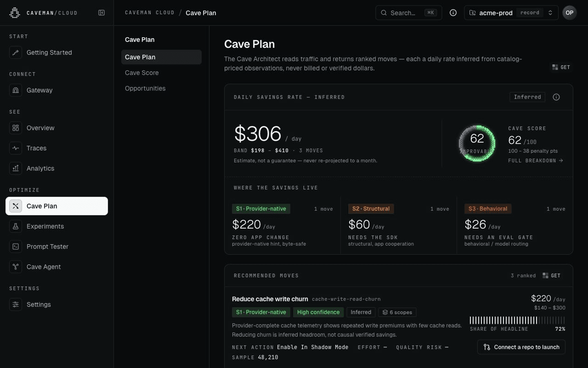
Task: Click the Inferred badge in savings header
Action: [x=527, y=97]
